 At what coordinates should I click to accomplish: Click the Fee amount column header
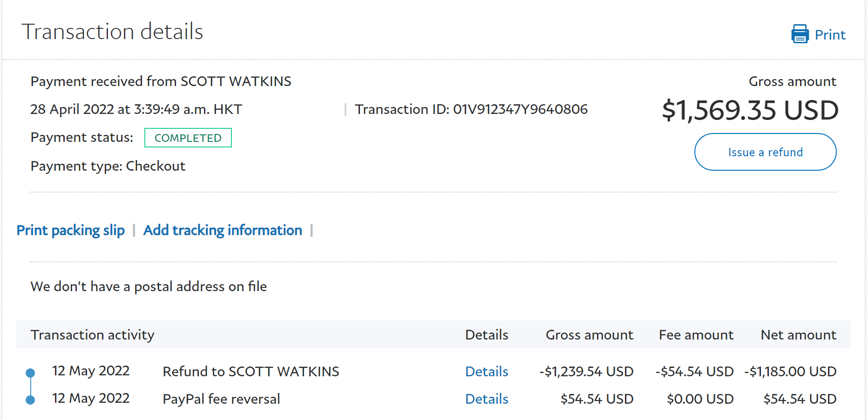[696, 335]
